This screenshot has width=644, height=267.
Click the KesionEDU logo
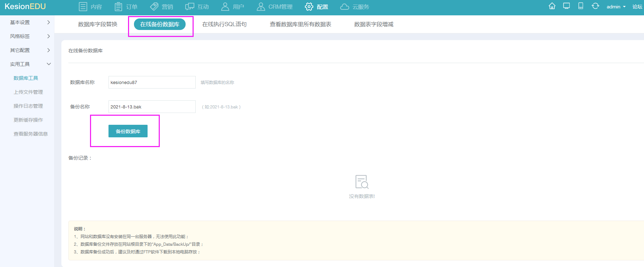click(25, 7)
